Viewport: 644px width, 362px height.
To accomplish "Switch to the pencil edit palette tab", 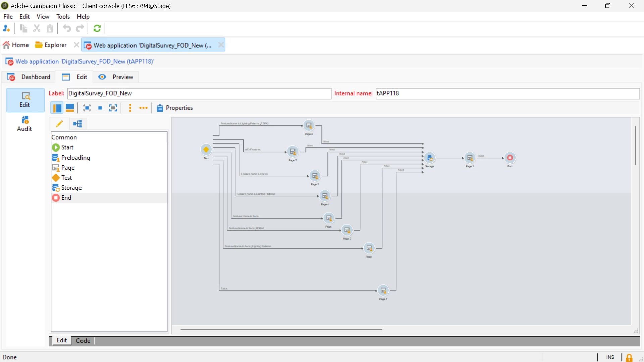I will tap(59, 124).
